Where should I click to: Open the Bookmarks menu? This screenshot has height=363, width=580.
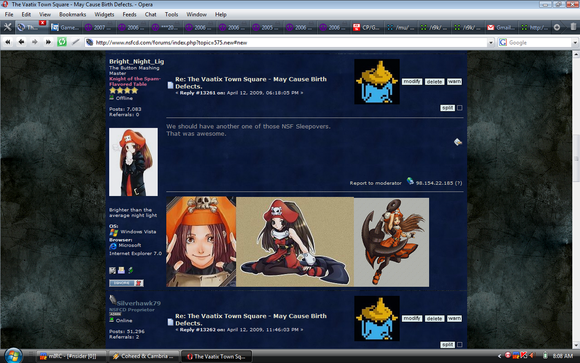coord(72,14)
